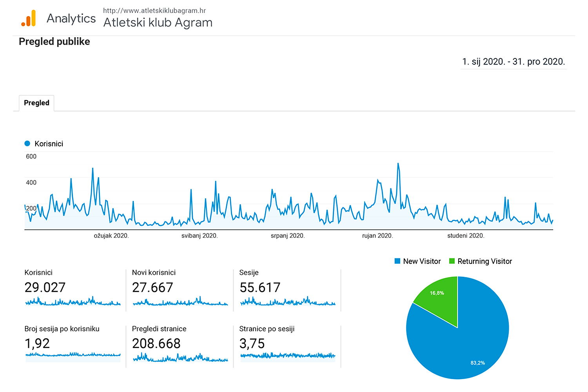This screenshot has height=392, width=588.
Task: Click the Google Analytics logo icon
Action: 29,18
